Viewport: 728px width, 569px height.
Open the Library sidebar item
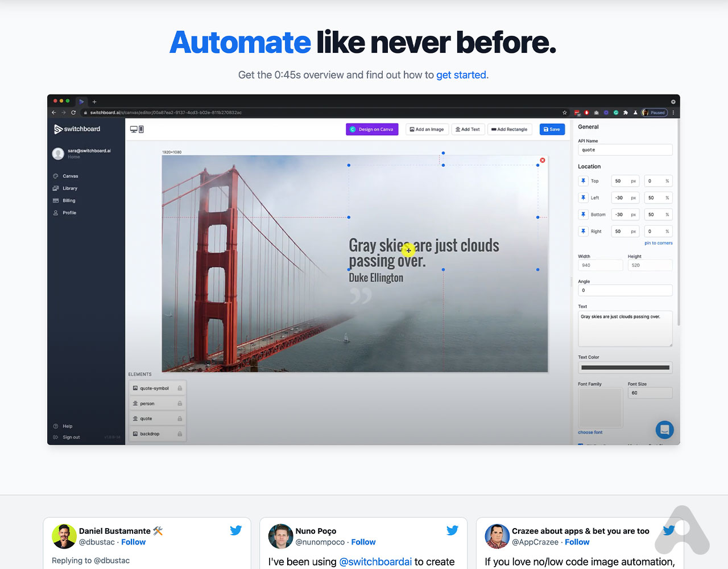70,188
